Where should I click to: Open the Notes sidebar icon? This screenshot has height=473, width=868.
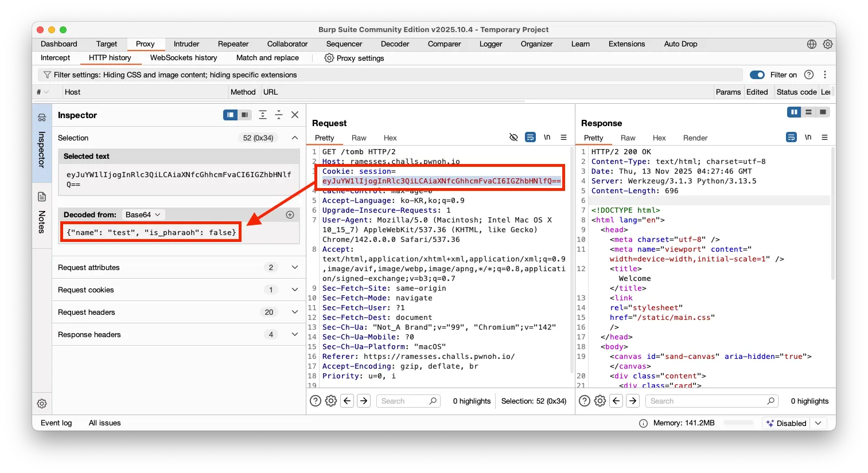click(x=42, y=197)
